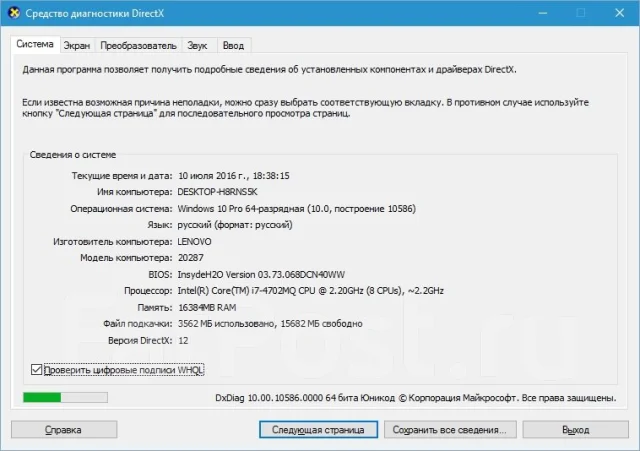Select the Система tab
Viewport: 640px width, 451px height.
tap(35, 44)
